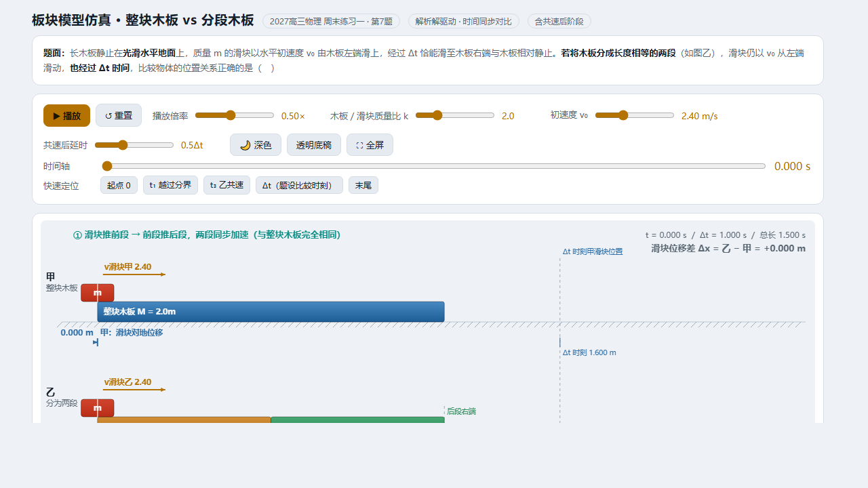Toggle 透明底稿 transparent background
Image resolution: width=868 pixels, height=488 pixels.
(314, 145)
